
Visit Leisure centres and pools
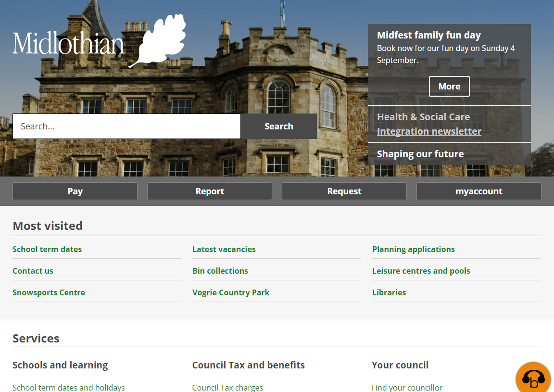click(x=421, y=271)
